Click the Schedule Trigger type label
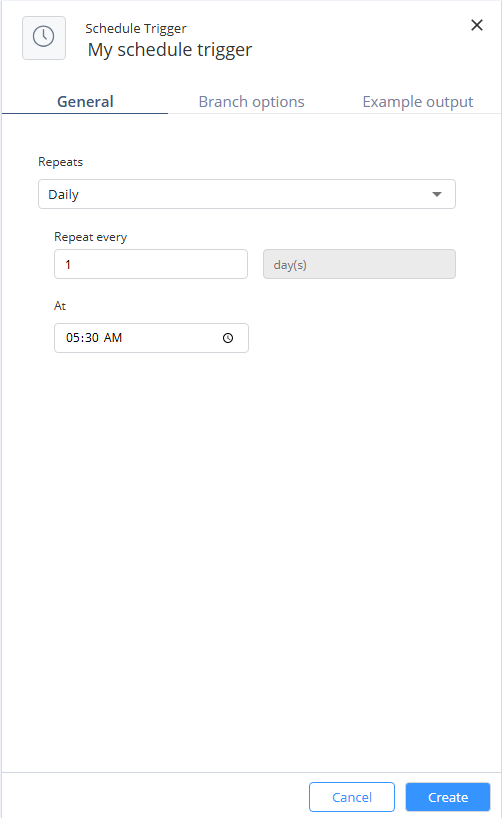Screen dimensions: 503x818 tap(136, 28)
